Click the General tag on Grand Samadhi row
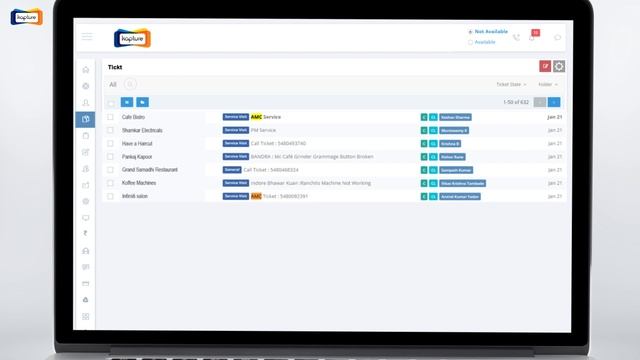640x360 pixels. (x=232, y=170)
